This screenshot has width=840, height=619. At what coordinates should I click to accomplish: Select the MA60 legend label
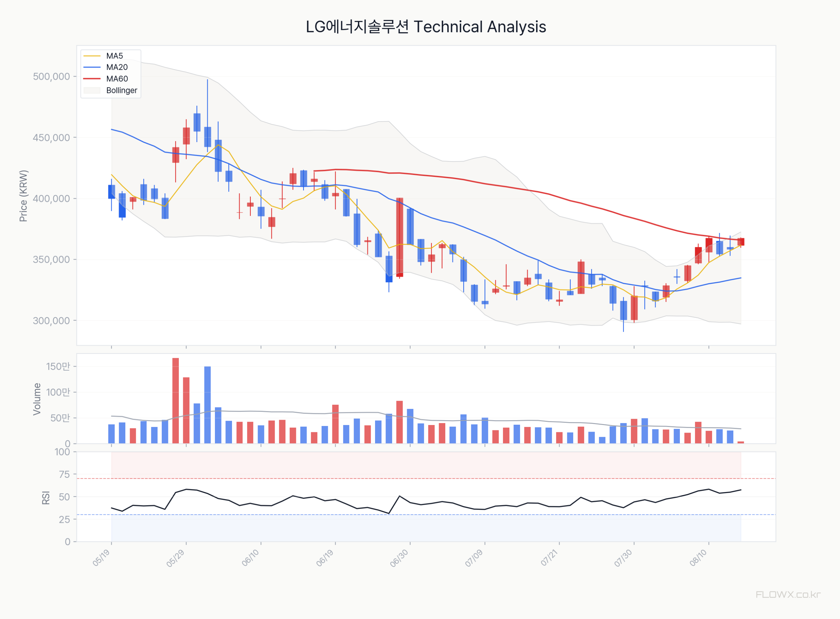point(117,79)
